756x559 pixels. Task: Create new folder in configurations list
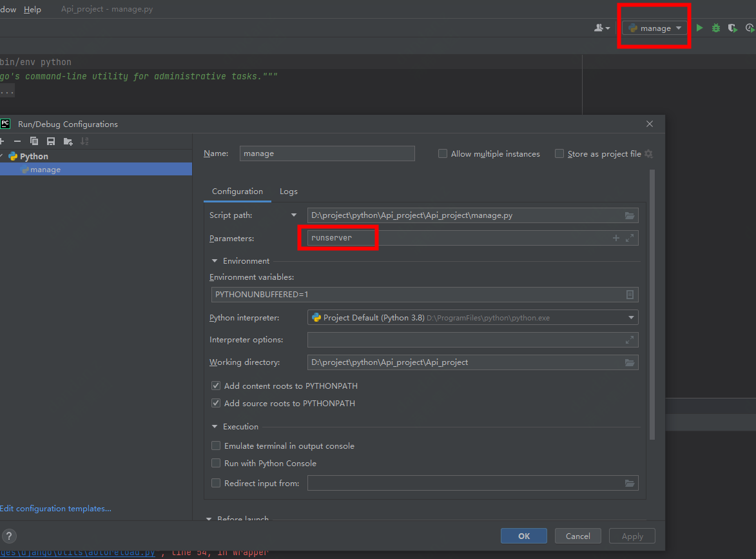pos(68,141)
